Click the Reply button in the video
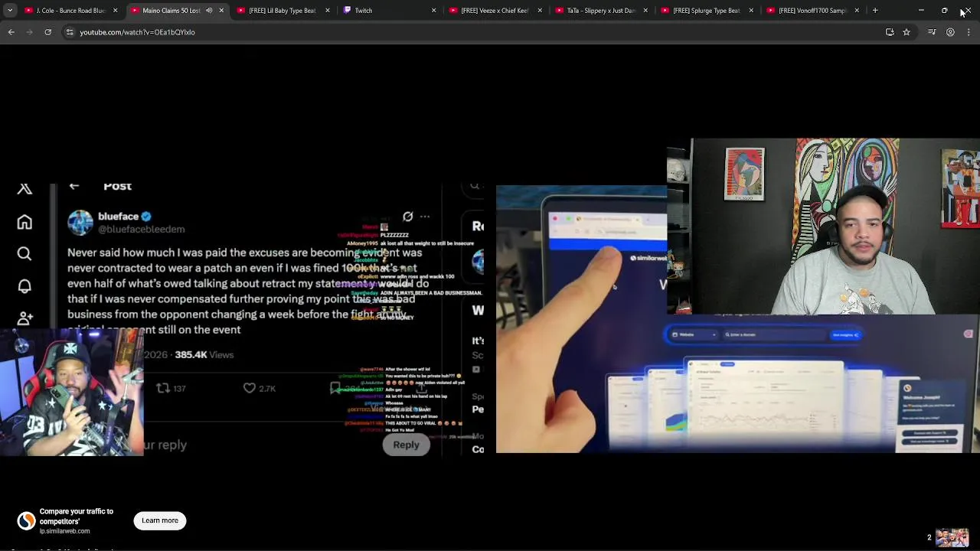Viewport: 980px width, 551px height. [x=406, y=445]
